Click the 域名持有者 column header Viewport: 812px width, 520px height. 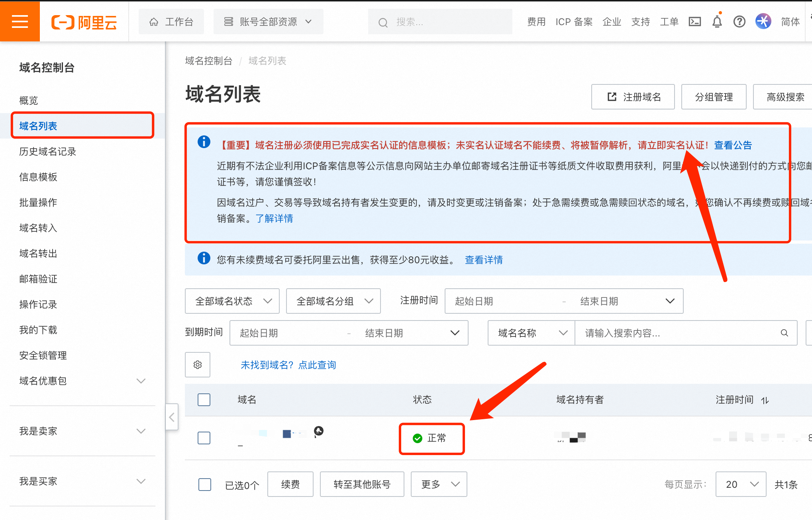pyautogui.click(x=580, y=400)
